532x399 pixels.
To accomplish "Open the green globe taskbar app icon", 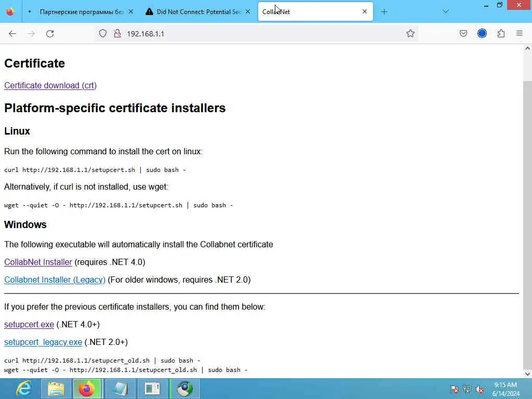I will pyautogui.click(x=184, y=389).
